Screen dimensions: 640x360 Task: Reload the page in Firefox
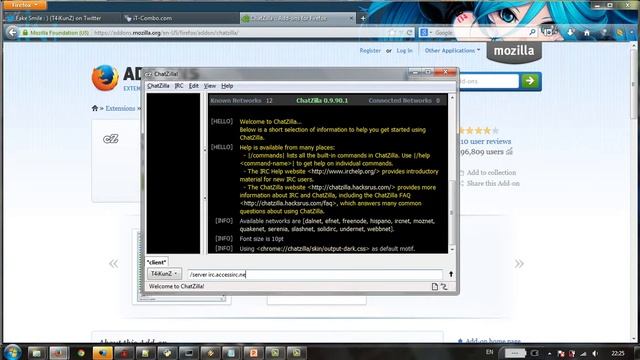[x=409, y=33]
